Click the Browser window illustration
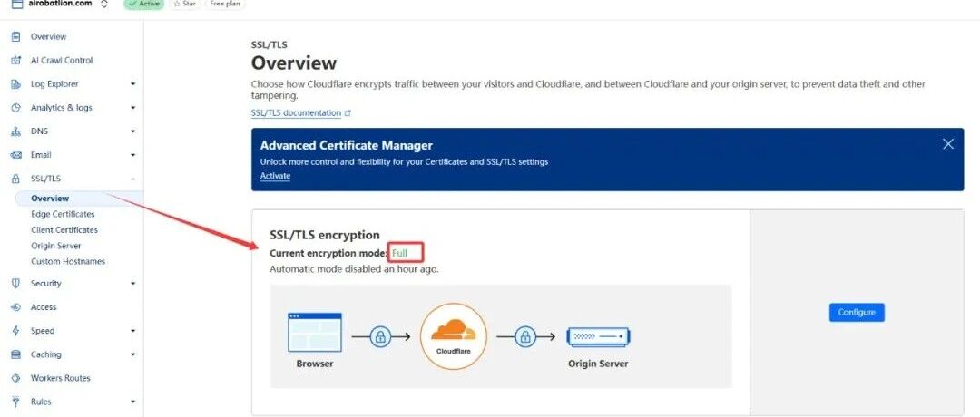Image resolution: width=980 pixels, height=417 pixels. pos(314,332)
